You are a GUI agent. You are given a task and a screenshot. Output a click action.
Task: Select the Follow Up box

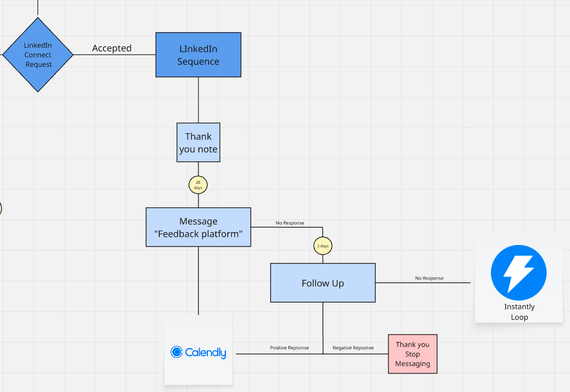pos(323,283)
